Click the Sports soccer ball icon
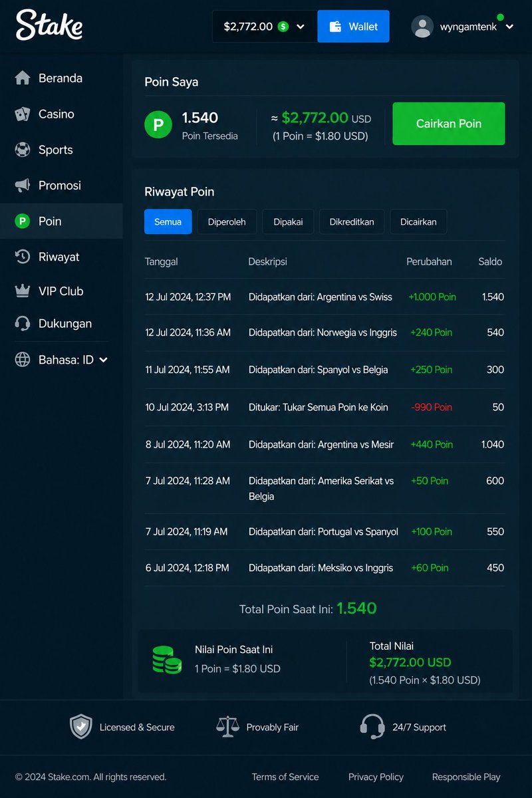The width and height of the screenshot is (532, 798). (x=23, y=150)
